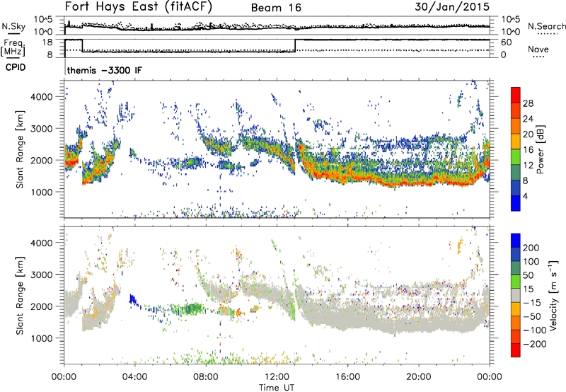Screen dimensions: 566x392
Task: Click the 'Beam 16' label
Action: click(x=276, y=8)
